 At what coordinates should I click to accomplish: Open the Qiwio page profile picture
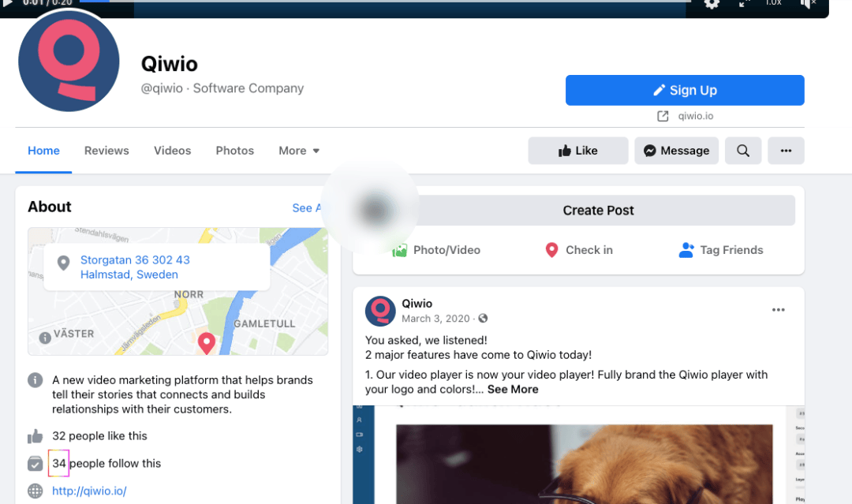point(69,61)
